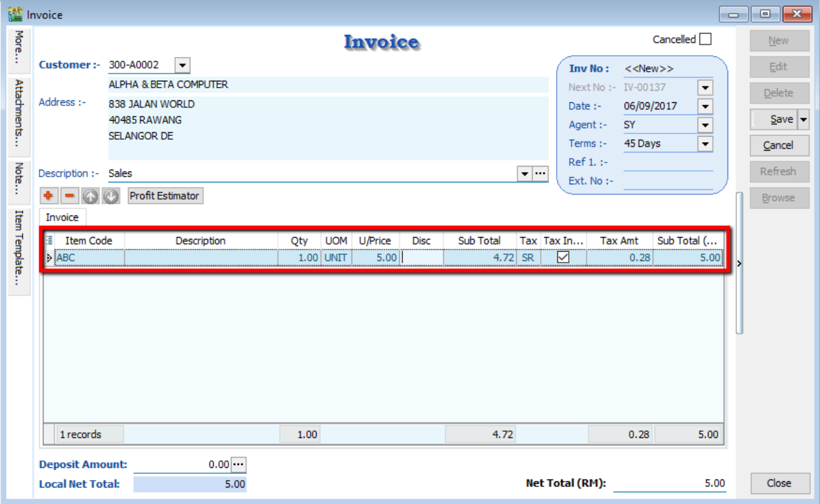The height and width of the screenshot is (504, 820).
Task: Open the Save button dropdown arrow
Action: pyautogui.click(x=803, y=119)
